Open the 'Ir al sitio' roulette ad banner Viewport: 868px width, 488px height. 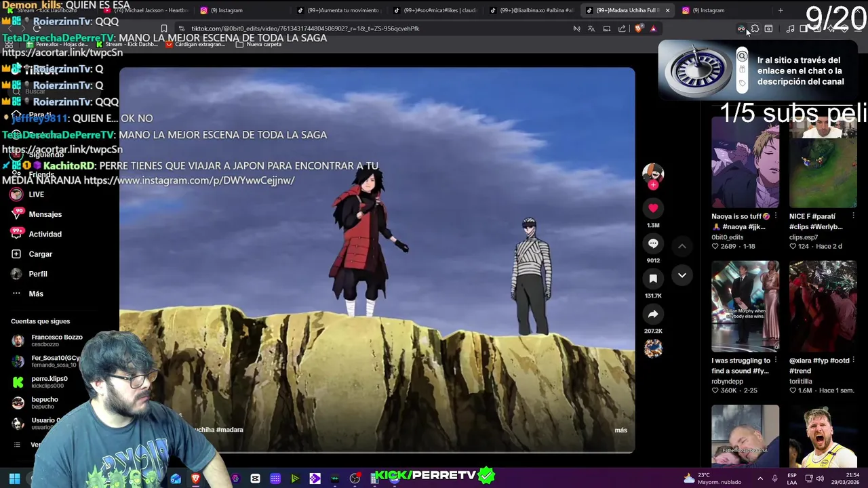[757, 70]
